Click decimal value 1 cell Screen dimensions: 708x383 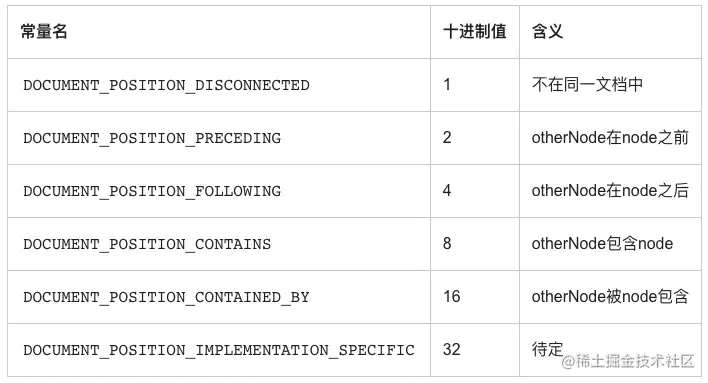click(x=475, y=85)
